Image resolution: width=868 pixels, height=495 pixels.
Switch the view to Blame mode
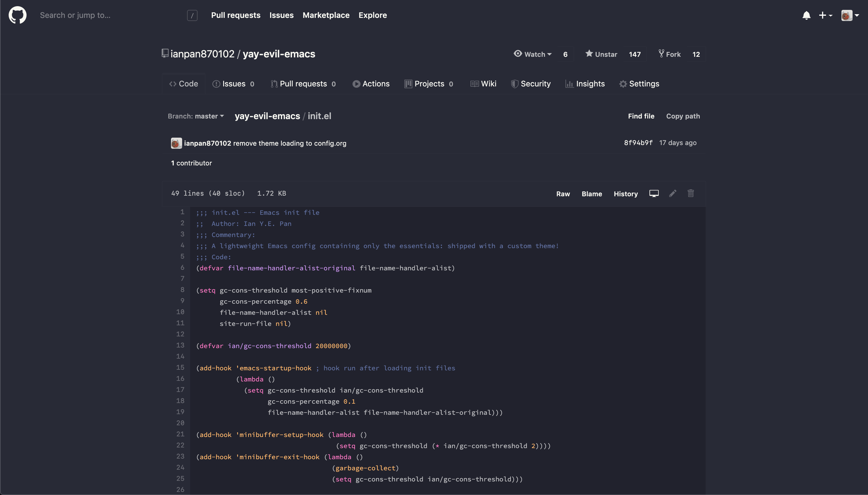tap(592, 194)
